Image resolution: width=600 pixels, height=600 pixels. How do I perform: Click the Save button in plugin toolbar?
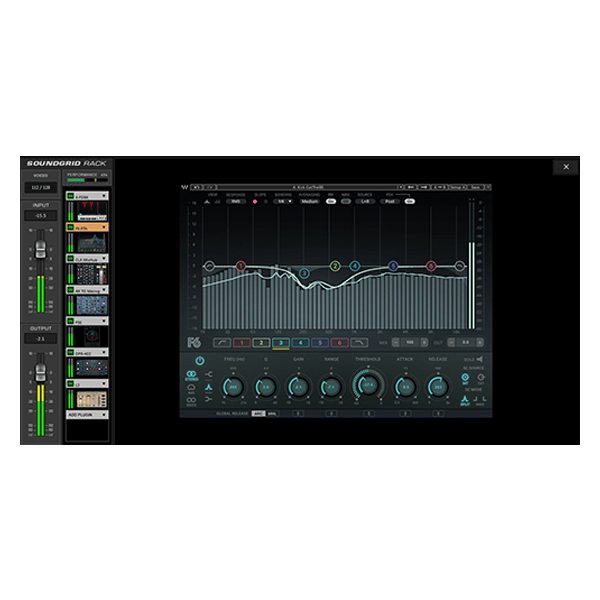475,187
